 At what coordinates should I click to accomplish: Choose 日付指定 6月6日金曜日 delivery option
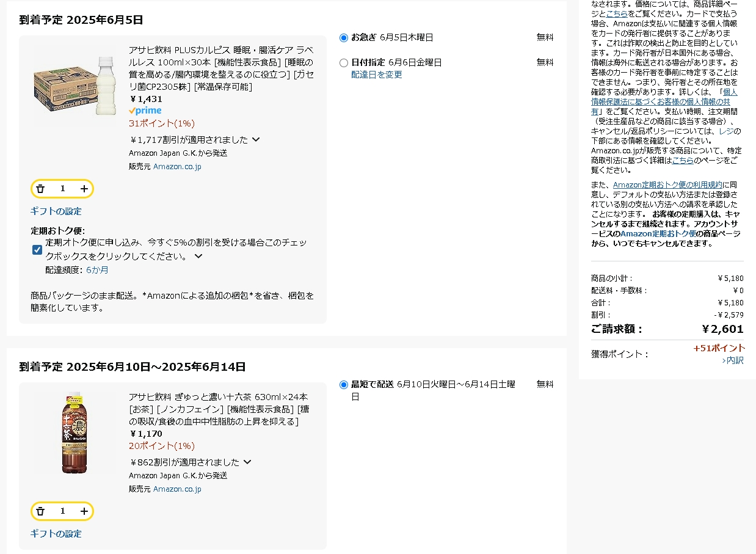point(344,63)
